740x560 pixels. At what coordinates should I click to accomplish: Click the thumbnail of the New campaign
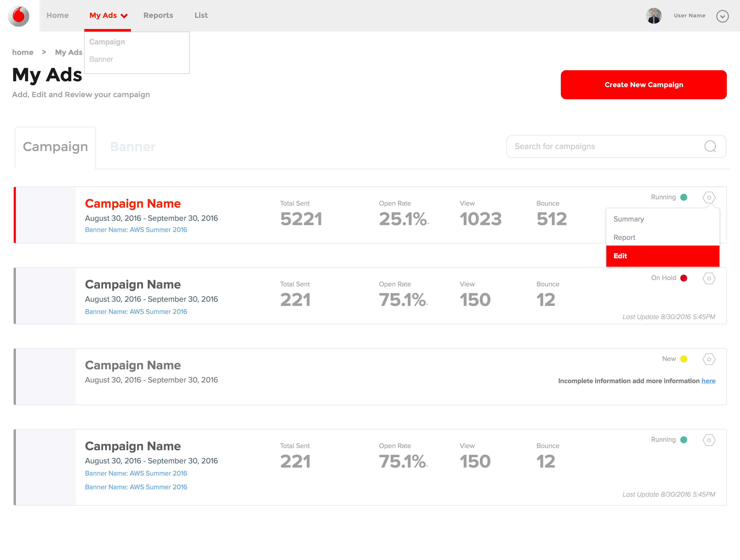point(46,377)
